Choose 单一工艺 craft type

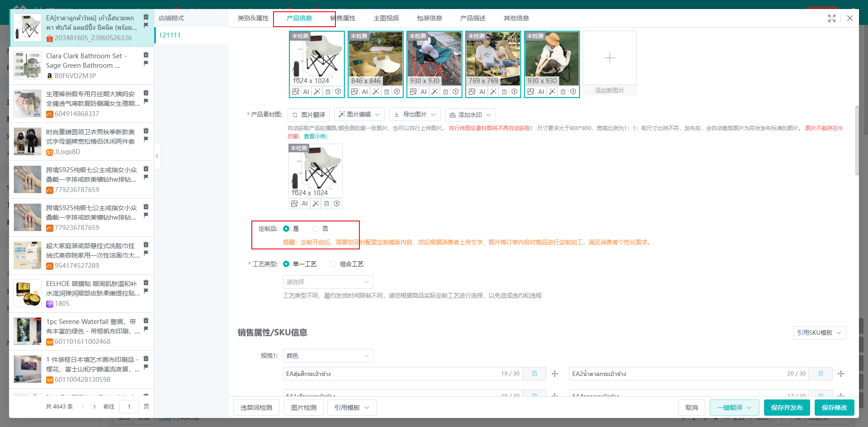[286, 264]
